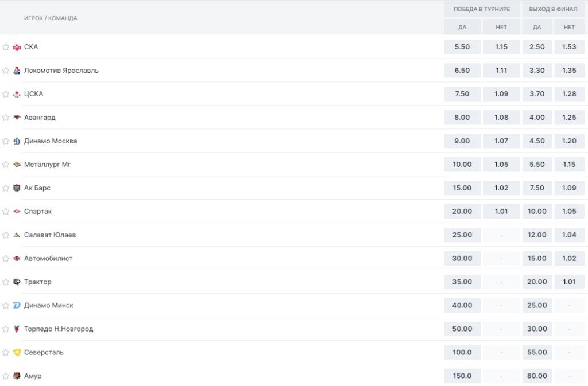
Task: Select Динамо Москва win odds 9.00
Action: [x=462, y=141]
